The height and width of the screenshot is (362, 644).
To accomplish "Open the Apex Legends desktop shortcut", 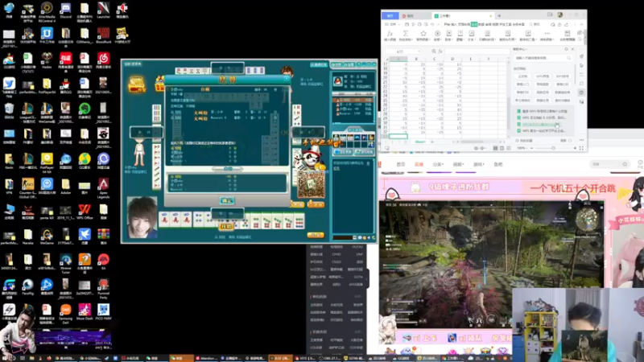I will click(x=104, y=187).
